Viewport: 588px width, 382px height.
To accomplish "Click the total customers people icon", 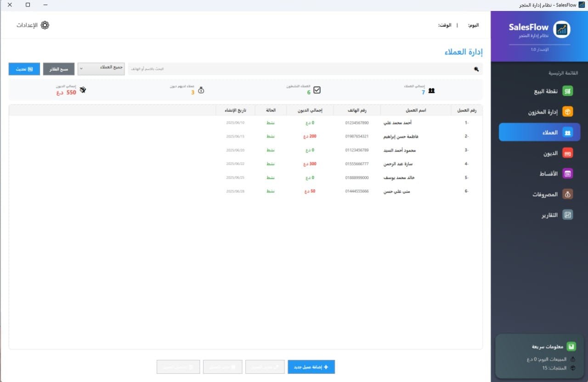I will (431, 90).
